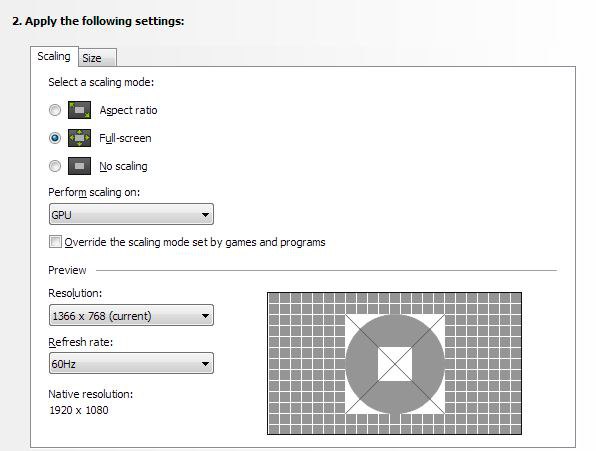
Task: Click the Full-screen label text
Action: (x=125, y=138)
